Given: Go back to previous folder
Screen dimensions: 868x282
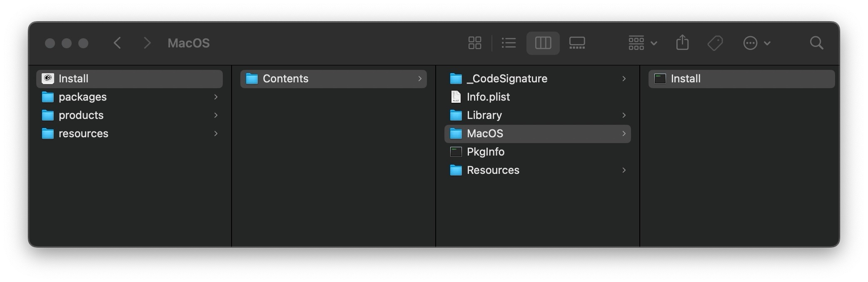Looking at the screenshot, I should (x=117, y=43).
